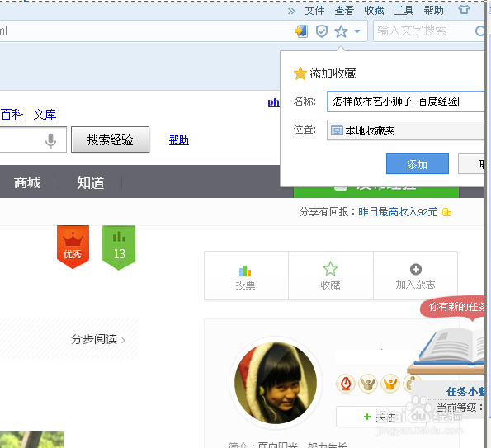Open the 百科 link
The height and width of the screenshot is (448, 491).
coord(12,115)
